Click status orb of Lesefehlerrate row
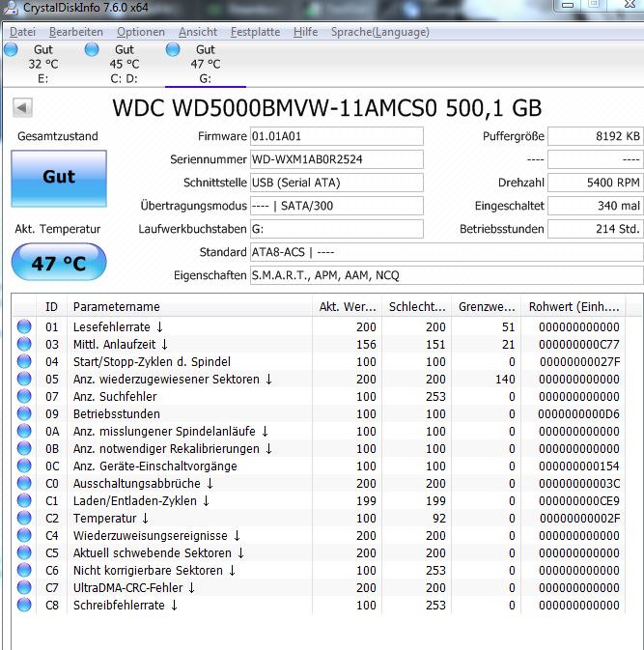The height and width of the screenshot is (650, 644). click(x=24, y=326)
